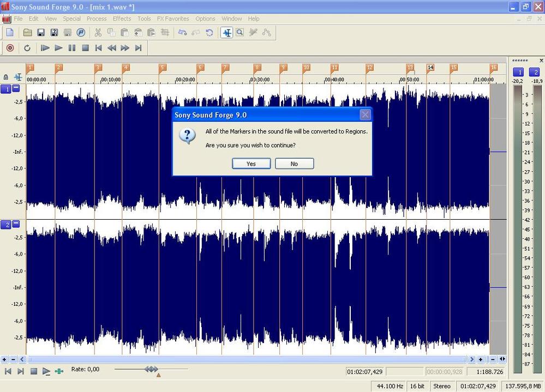Paste using the clipboard icon
The image size is (545, 392).
(x=124, y=33)
